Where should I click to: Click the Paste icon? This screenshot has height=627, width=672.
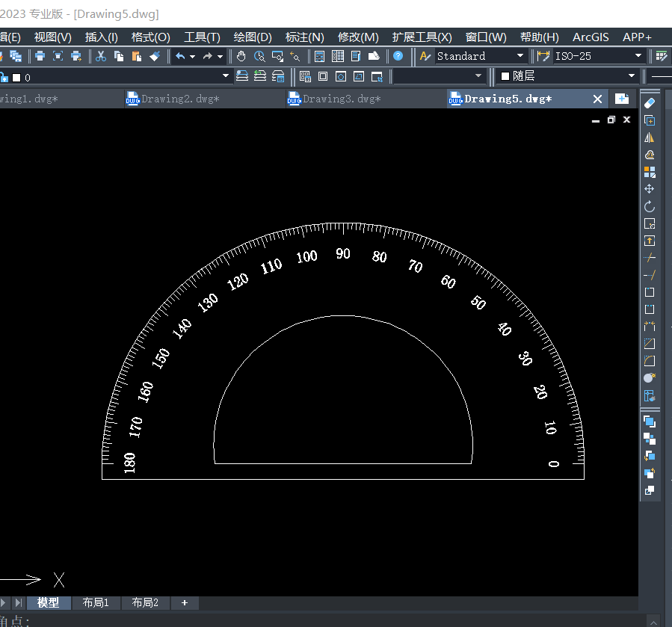(137, 56)
